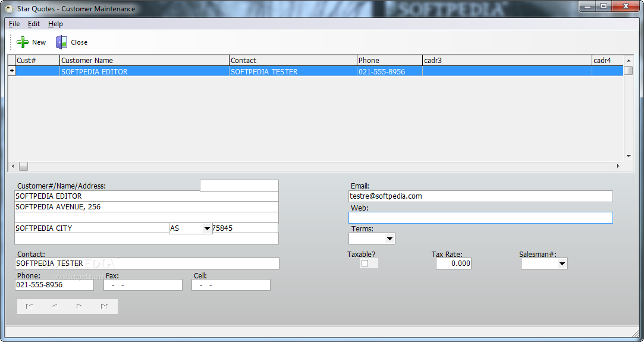The height and width of the screenshot is (342, 644).
Task: Click the Contact field SOFTPEDIA TESTER
Action: (147, 263)
